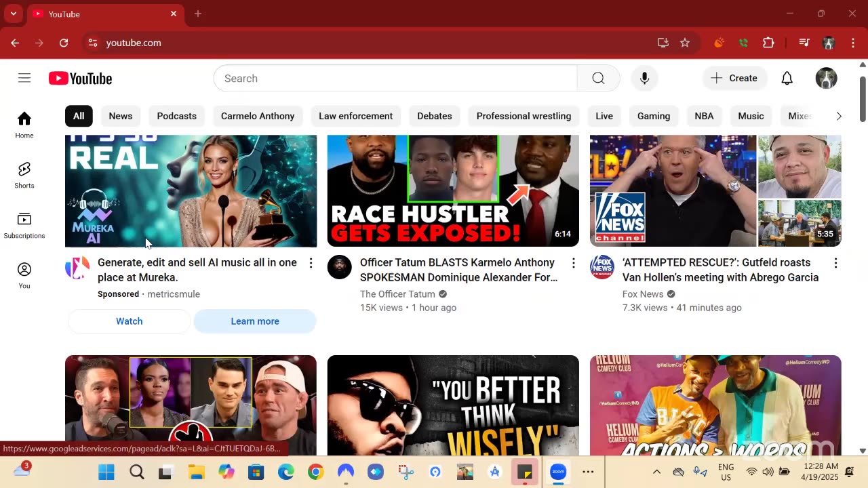Show hidden system tray icons

point(656,472)
